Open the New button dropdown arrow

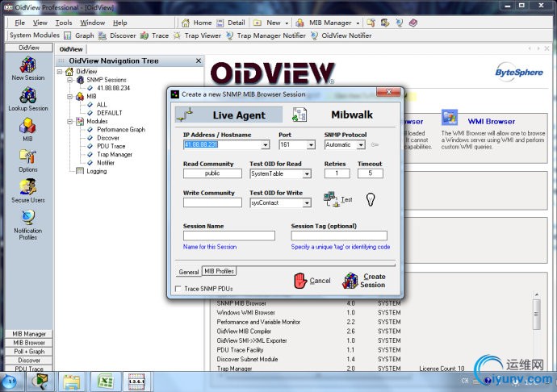(287, 23)
